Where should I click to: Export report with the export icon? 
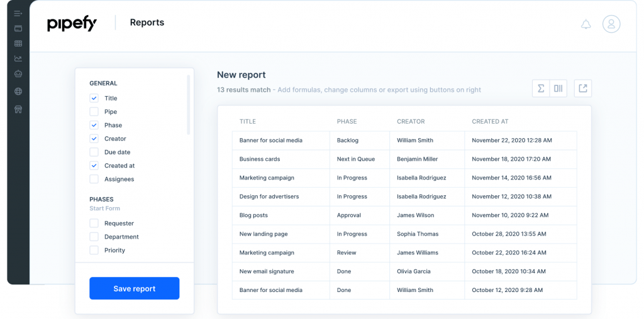pos(583,89)
